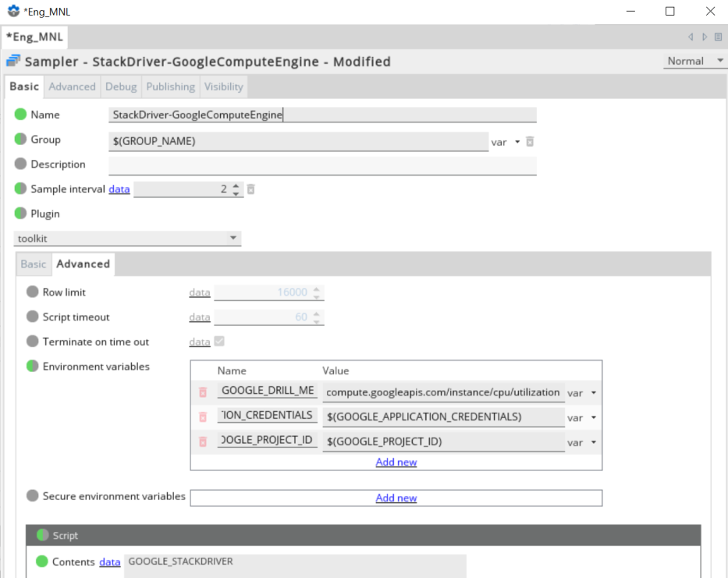Delete the Group value with trash icon
The image size is (728, 578).
(530, 142)
